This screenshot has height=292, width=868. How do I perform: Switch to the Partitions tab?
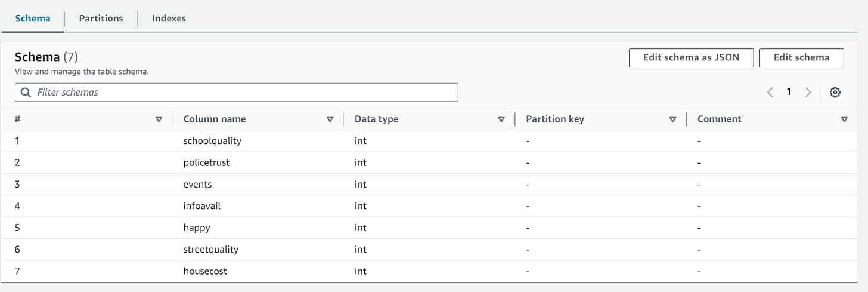click(x=101, y=19)
